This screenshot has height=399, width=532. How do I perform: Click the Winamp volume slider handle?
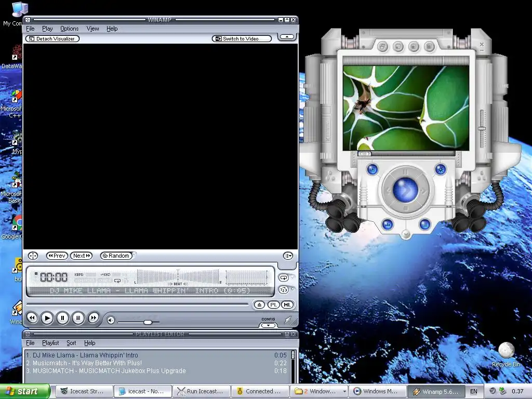coord(148,322)
